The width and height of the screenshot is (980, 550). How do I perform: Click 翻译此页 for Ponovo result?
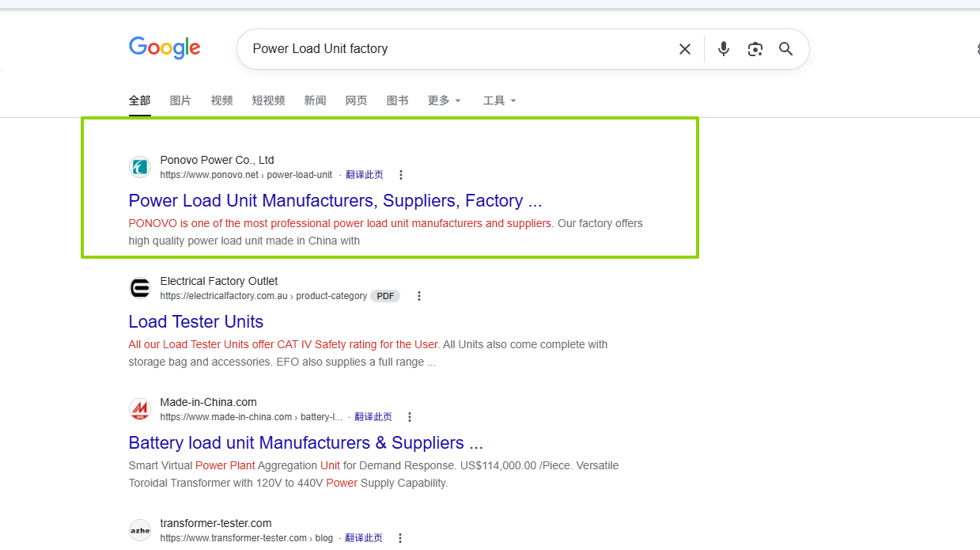click(365, 175)
